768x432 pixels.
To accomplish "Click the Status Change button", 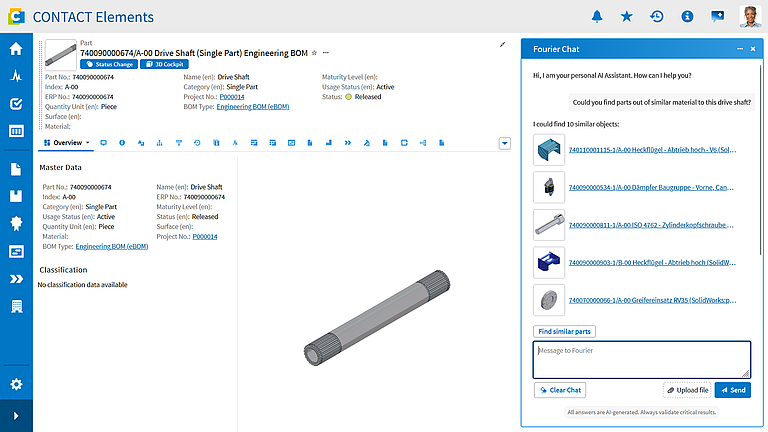I will click(109, 64).
